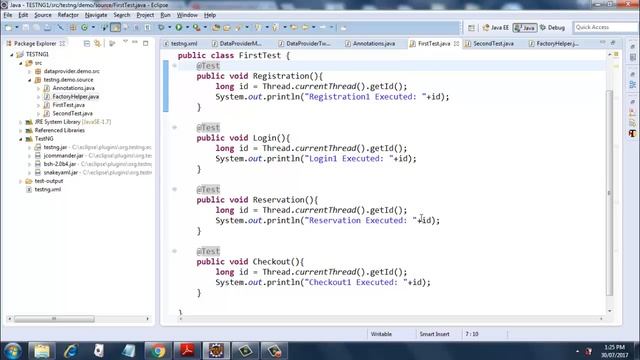640x360 pixels.
Task: Open the Window menu
Action: [x=187, y=15]
